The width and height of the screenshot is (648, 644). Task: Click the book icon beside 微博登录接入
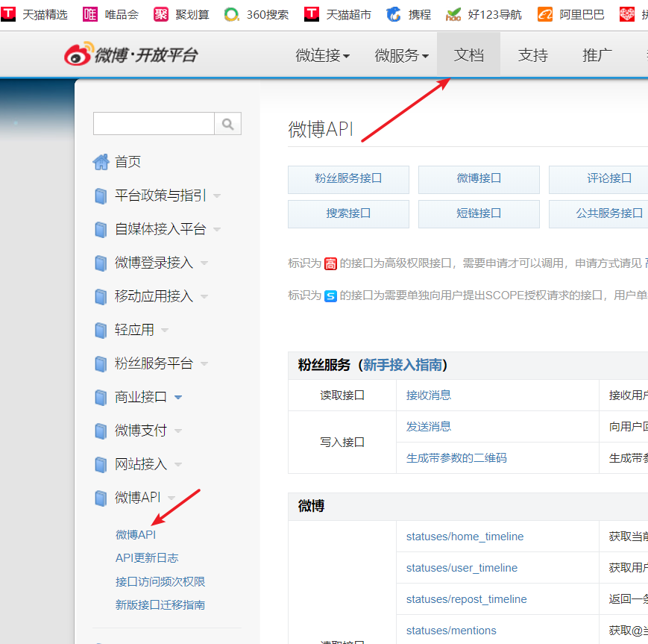coord(101,263)
